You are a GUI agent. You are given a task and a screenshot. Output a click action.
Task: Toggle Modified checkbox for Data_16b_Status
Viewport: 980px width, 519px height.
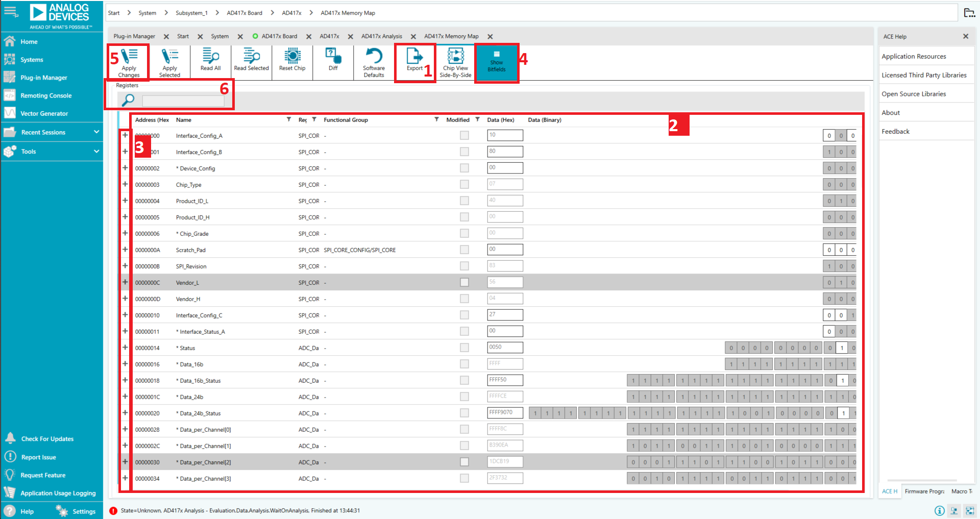coord(464,380)
